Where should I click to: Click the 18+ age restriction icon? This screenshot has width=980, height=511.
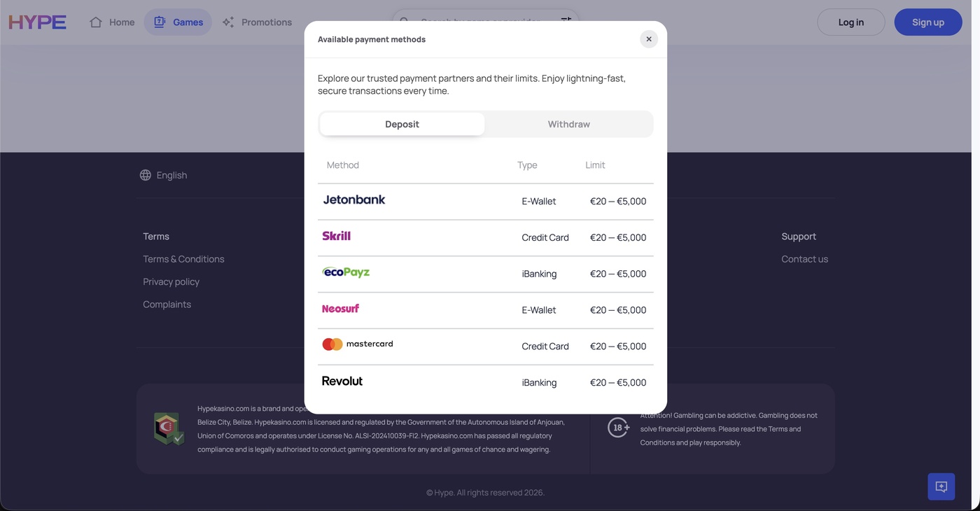619,427
